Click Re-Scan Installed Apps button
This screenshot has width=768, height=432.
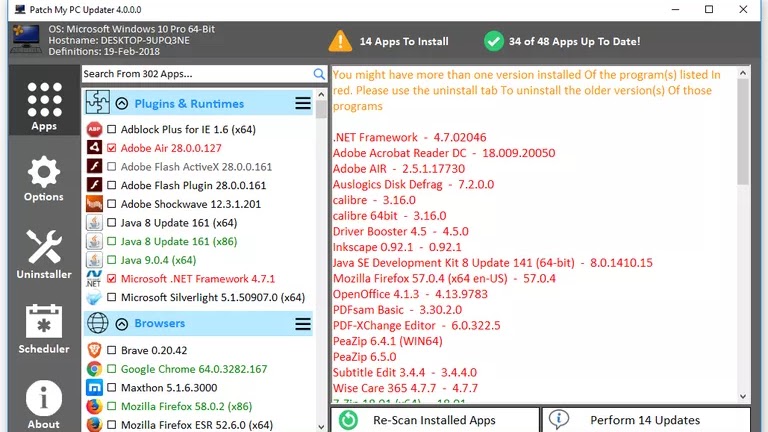[435, 420]
